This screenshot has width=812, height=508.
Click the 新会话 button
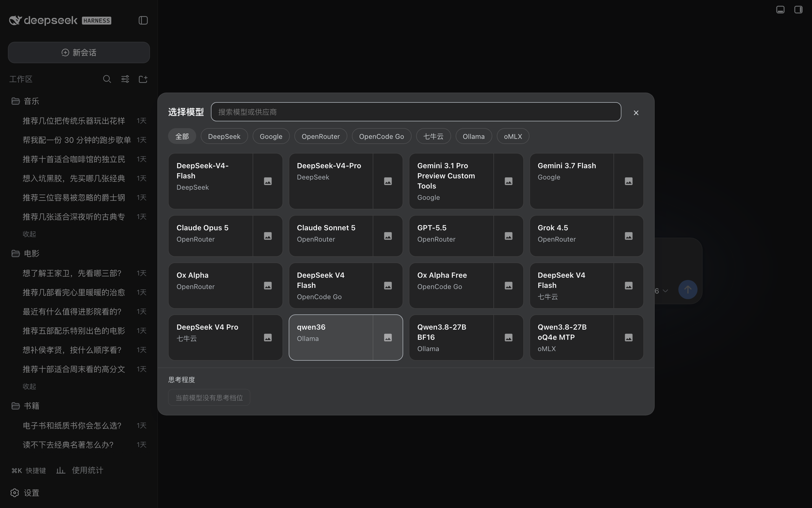click(x=79, y=52)
